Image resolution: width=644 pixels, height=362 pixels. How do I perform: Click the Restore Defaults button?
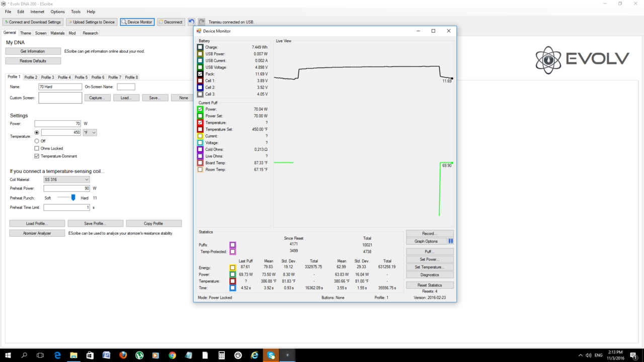tap(33, 61)
